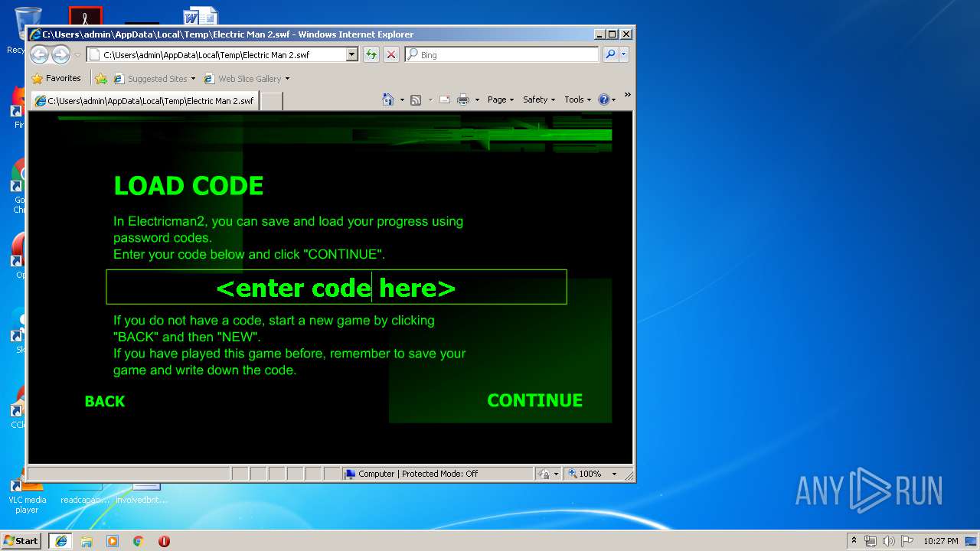The image size is (980, 551).
Task: Click BACK in the game screen
Action: (104, 401)
